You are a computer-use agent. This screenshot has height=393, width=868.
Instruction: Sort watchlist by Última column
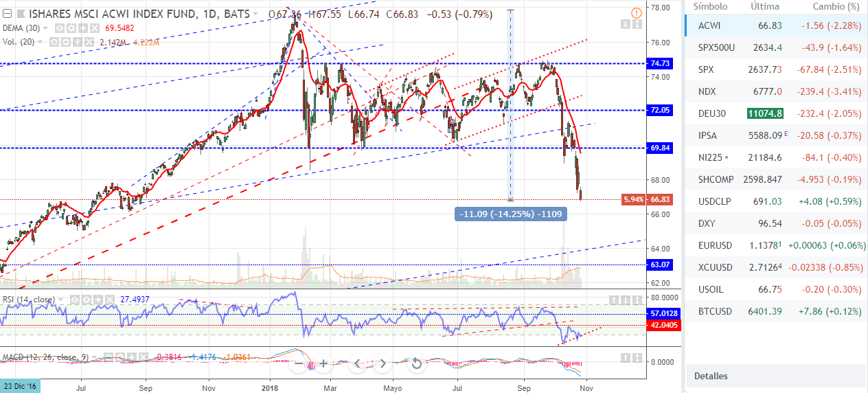click(765, 6)
